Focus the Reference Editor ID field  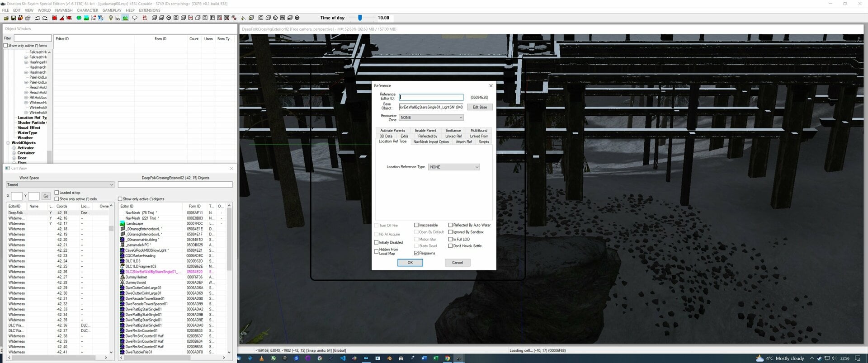pos(431,97)
